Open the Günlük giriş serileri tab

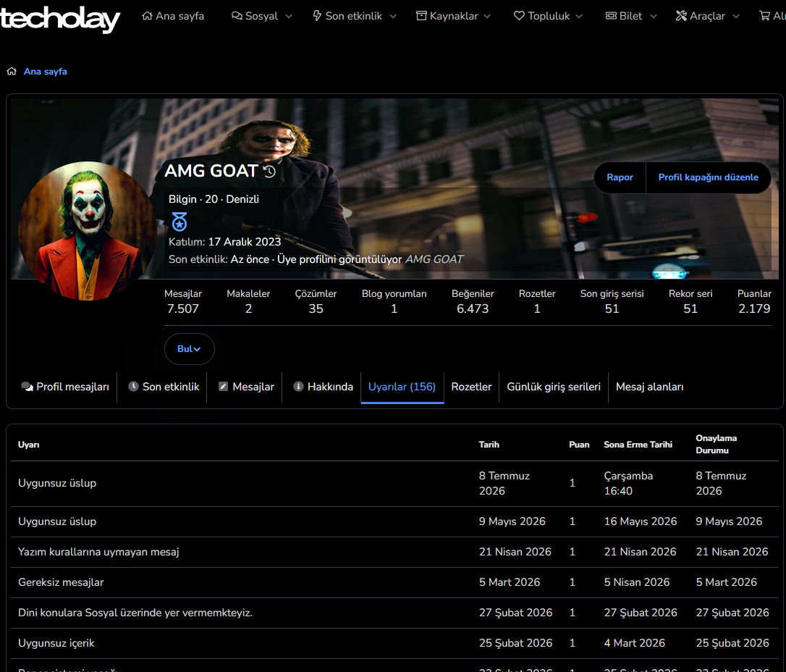554,387
